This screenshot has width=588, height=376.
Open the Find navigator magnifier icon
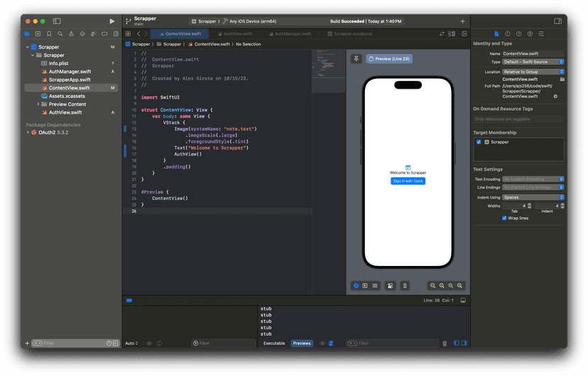[60, 33]
